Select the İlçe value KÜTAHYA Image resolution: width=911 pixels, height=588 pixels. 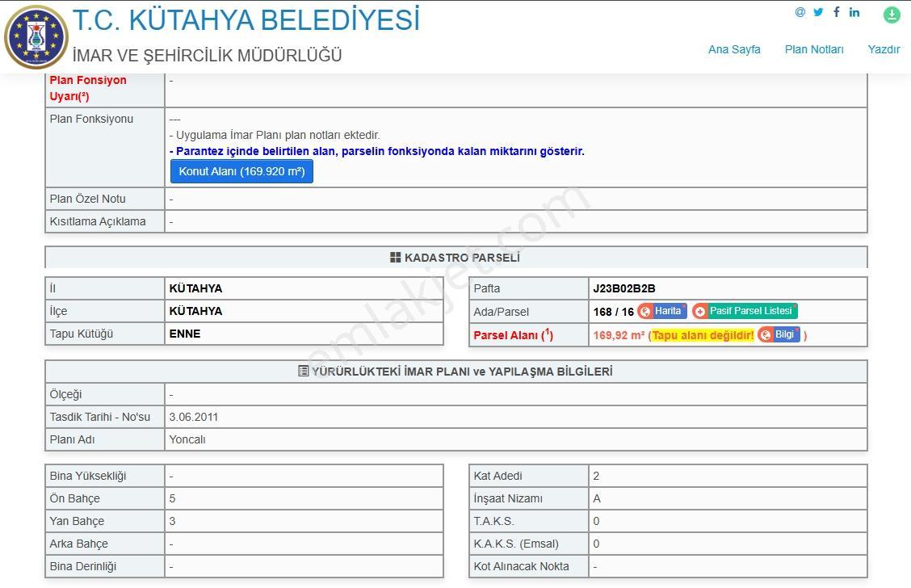[195, 311]
